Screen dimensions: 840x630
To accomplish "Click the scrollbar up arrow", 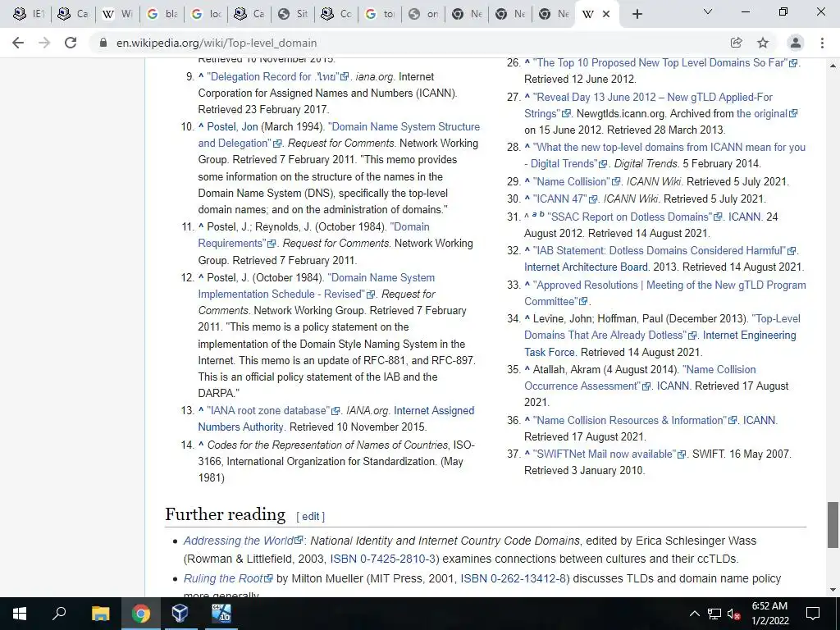I will (x=833, y=66).
